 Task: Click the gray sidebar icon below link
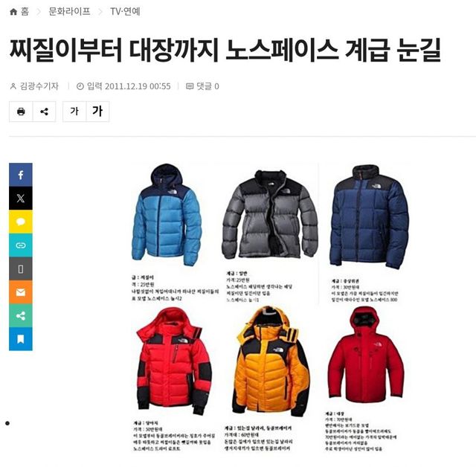click(21, 269)
